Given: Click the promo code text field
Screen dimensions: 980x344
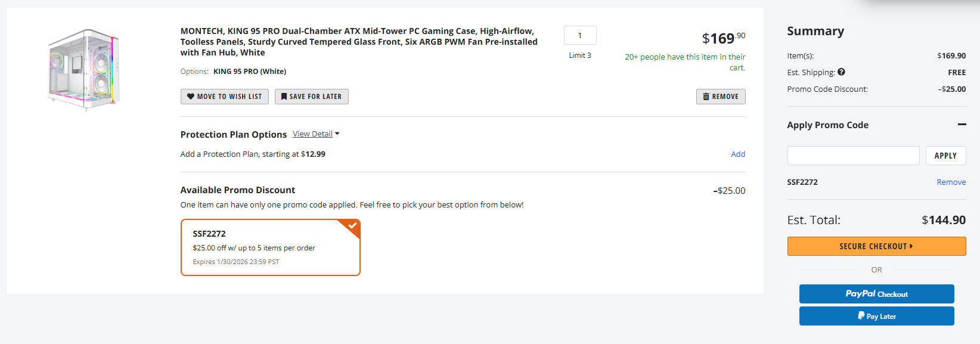Looking at the screenshot, I should (x=853, y=156).
